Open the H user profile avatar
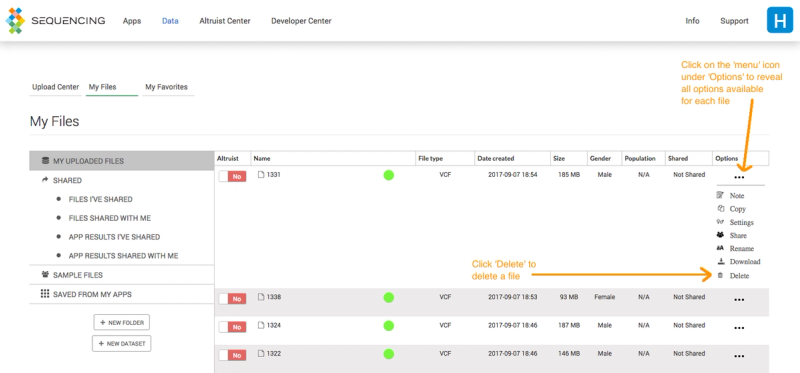The width and height of the screenshot is (800, 373). [x=780, y=21]
